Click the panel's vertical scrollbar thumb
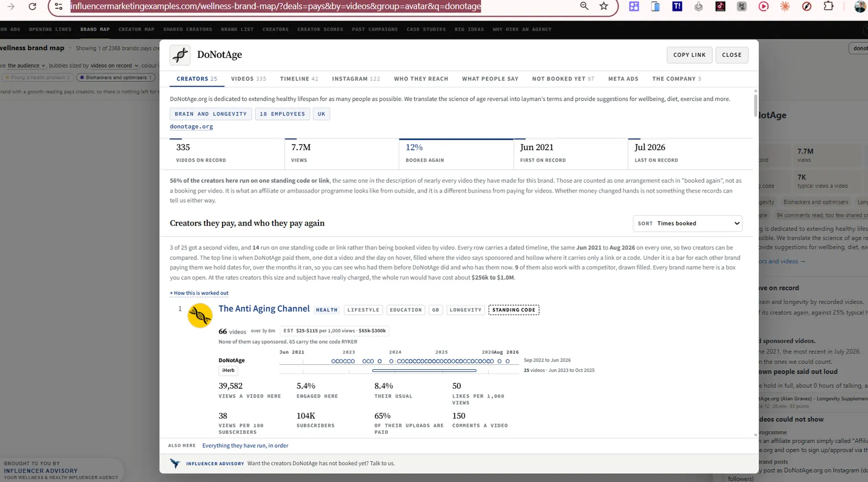This screenshot has width=868, height=482. (755, 105)
